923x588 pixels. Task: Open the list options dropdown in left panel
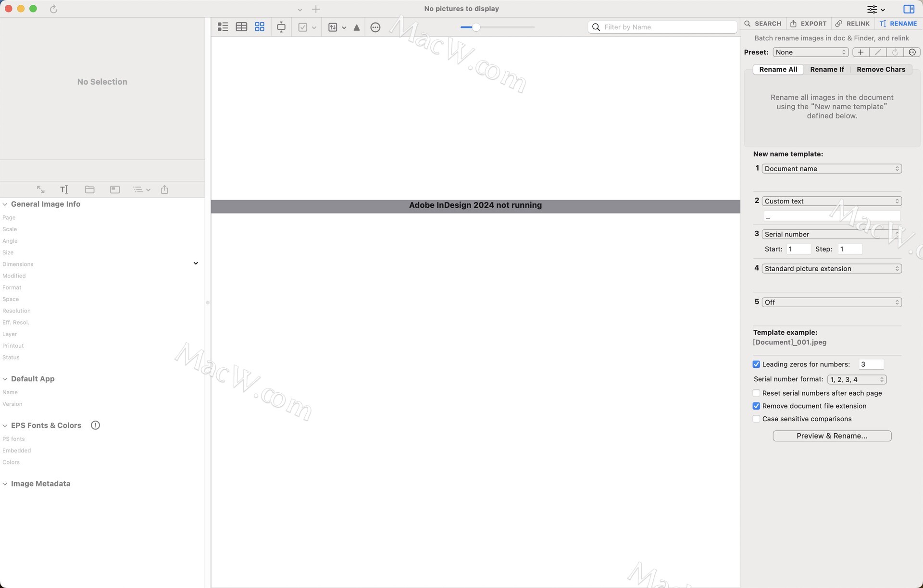142,189
